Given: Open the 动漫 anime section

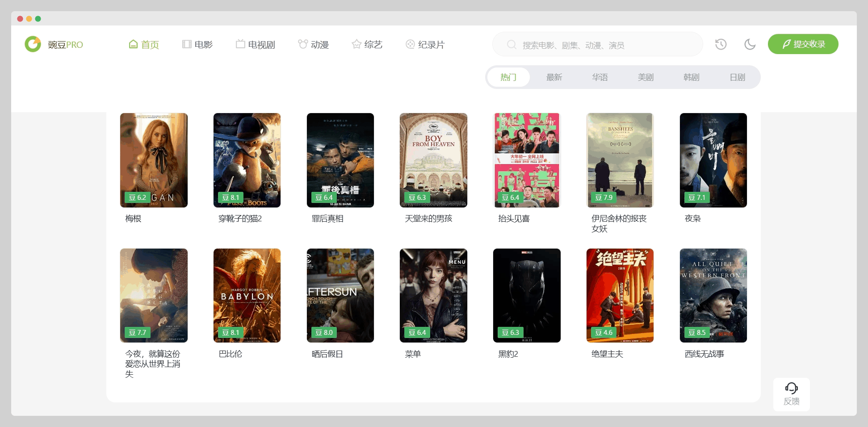Looking at the screenshot, I should (314, 44).
